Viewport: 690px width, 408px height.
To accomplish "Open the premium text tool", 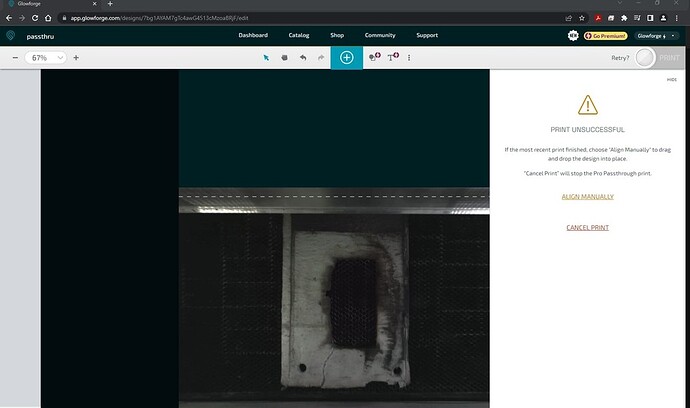I will [x=393, y=57].
